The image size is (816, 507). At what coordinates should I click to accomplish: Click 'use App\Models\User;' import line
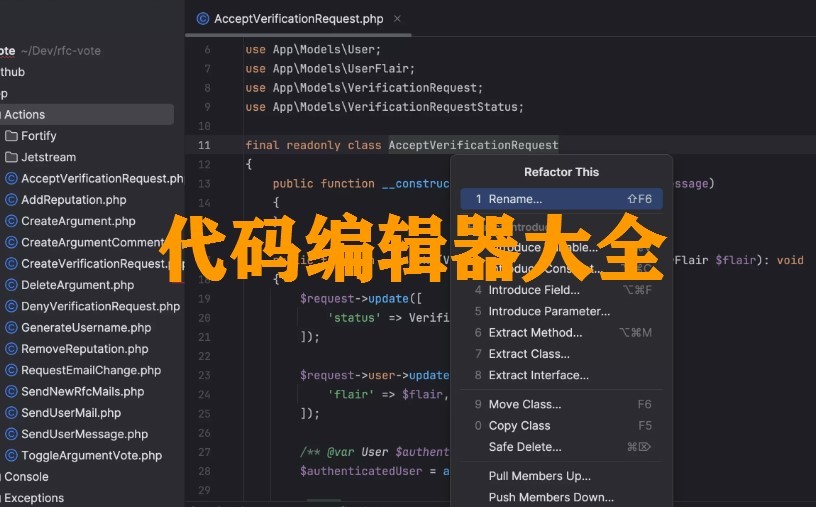click(x=313, y=49)
